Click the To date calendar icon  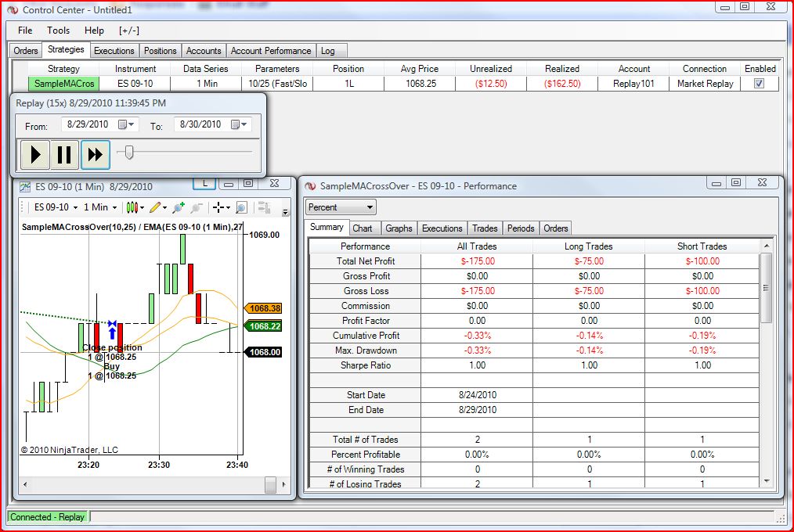click(x=236, y=124)
